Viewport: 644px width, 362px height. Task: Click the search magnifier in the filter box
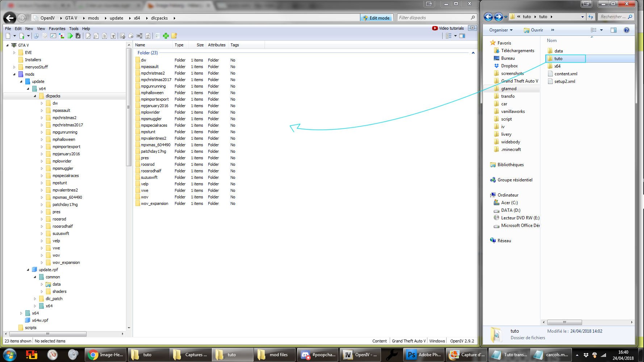coord(473,17)
